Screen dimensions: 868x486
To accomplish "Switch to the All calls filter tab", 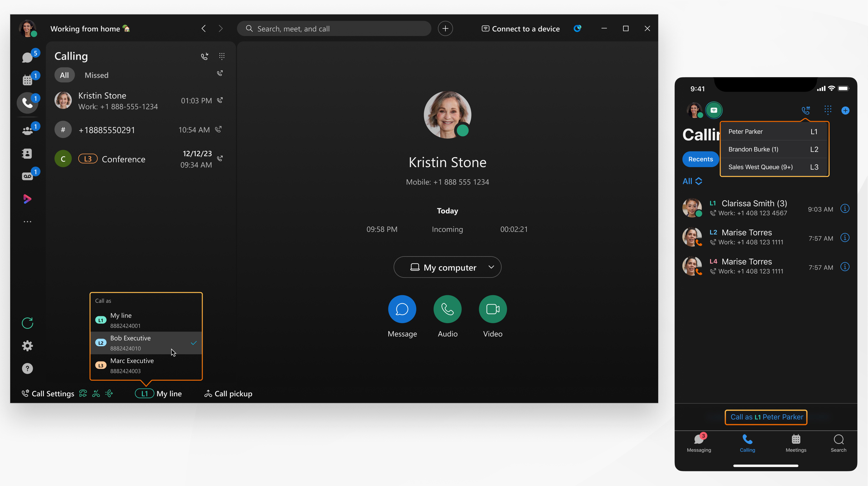I will 64,75.
